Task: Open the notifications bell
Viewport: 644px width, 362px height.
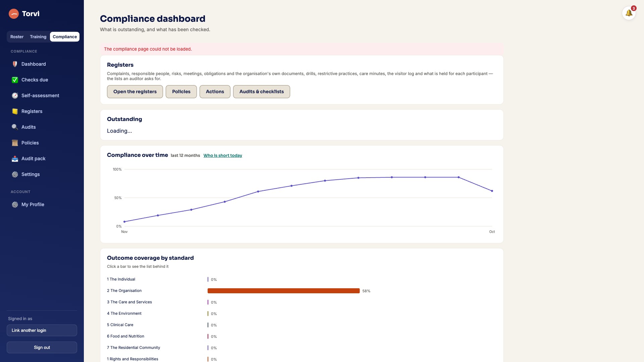Action: tap(629, 13)
